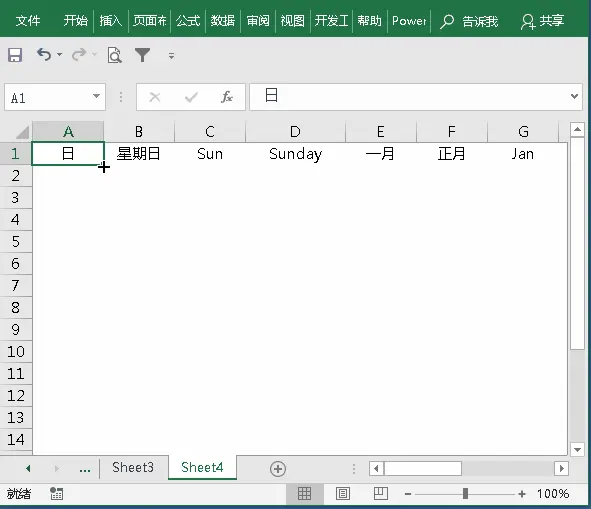Image resolution: width=591 pixels, height=509 pixels.
Task: Switch to Normal view mode
Action: click(x=305, y=494)
